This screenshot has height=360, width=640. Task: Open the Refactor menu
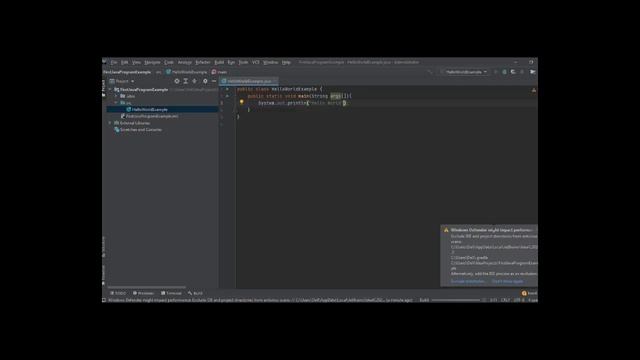point(203,62)
